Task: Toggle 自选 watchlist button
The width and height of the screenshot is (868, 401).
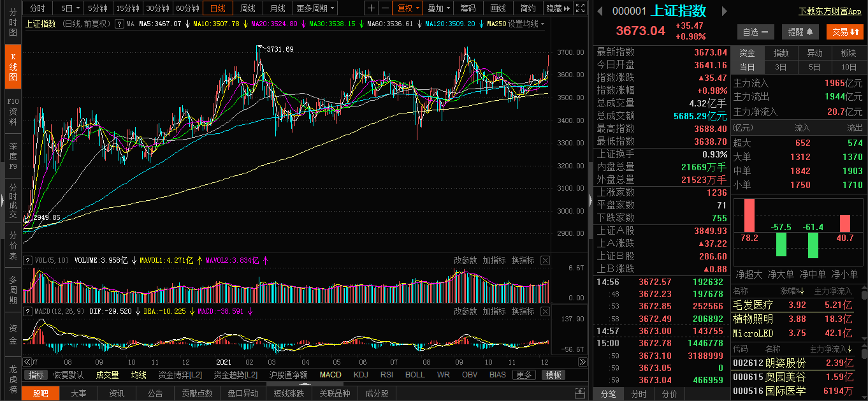Action: tap(756, 32)
